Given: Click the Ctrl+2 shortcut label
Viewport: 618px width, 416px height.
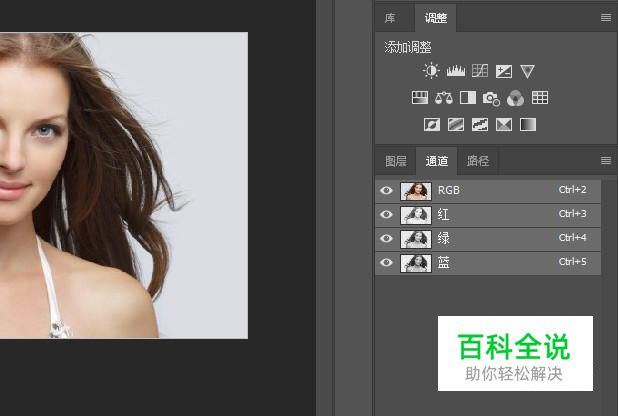Looking at the screenshot, I should (x=572, y=190).
